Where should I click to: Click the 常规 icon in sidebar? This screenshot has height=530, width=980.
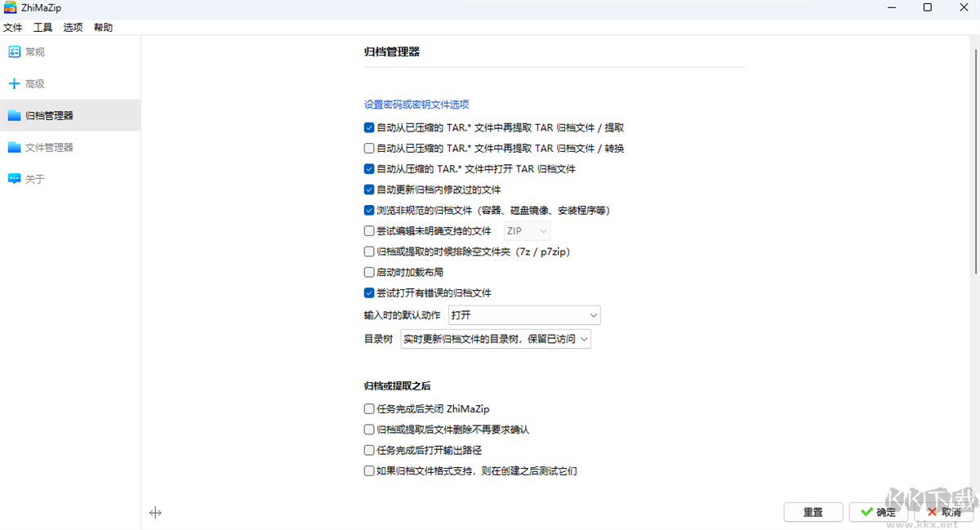14,51
